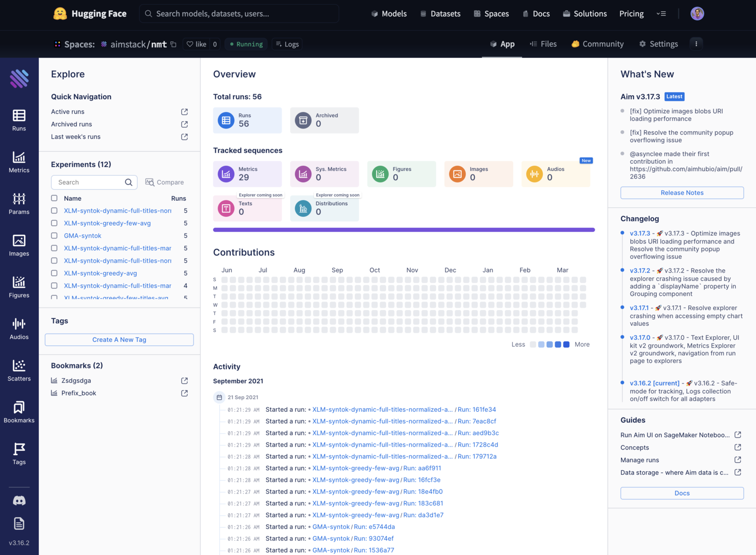This screenshot has width=756, height=555.
Task: Open the Settings tab
Action: click(x=658, y=44)
